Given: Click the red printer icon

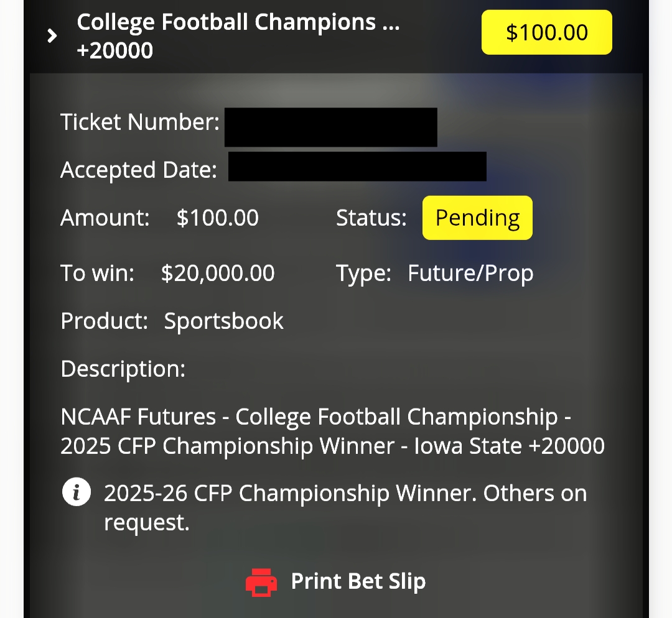Looking at the screenshot, I should (x=261, y=582).
